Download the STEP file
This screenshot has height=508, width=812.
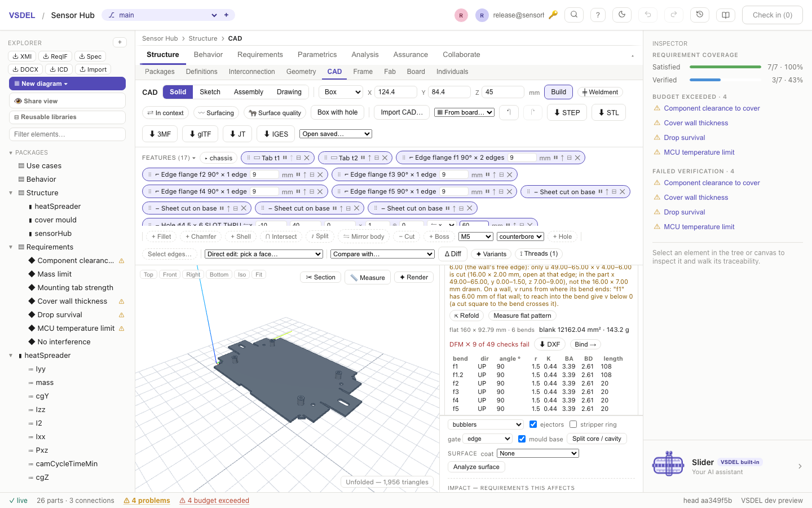[567, 112]
